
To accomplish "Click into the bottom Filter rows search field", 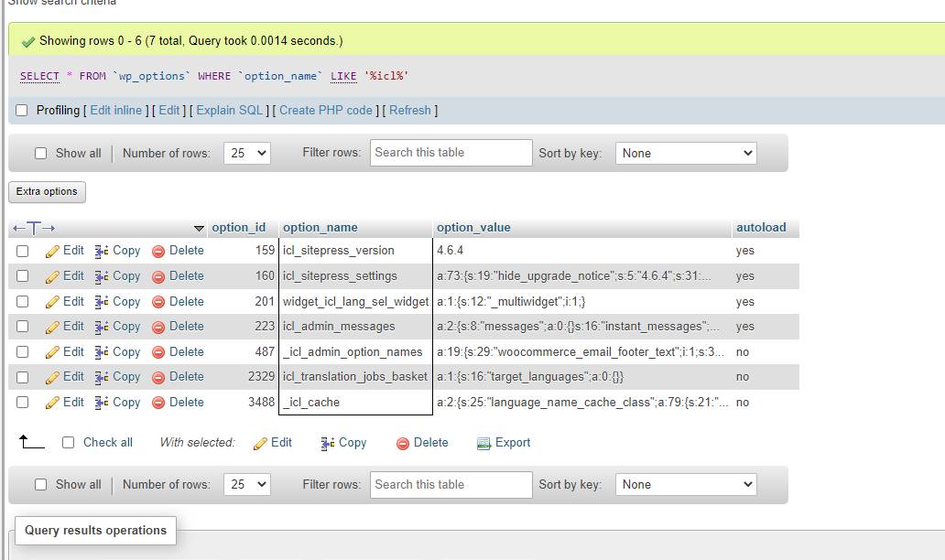I will 451,485.
